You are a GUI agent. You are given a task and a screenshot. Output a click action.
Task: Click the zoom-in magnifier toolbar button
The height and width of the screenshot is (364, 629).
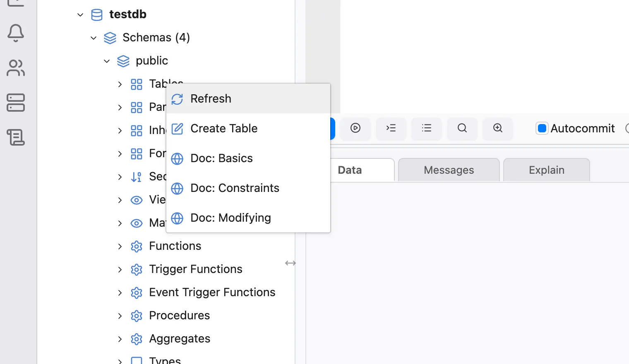498,128
